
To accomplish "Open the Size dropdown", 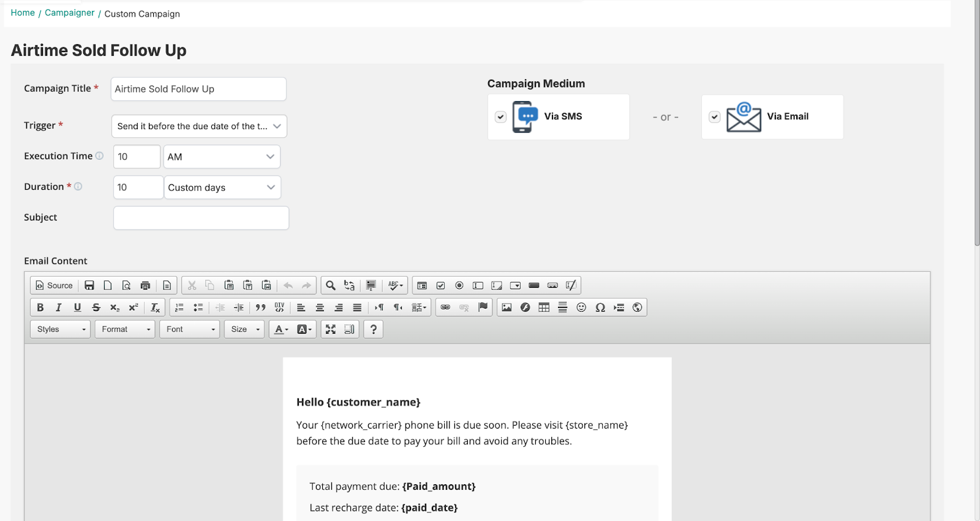I will point(244,329).
